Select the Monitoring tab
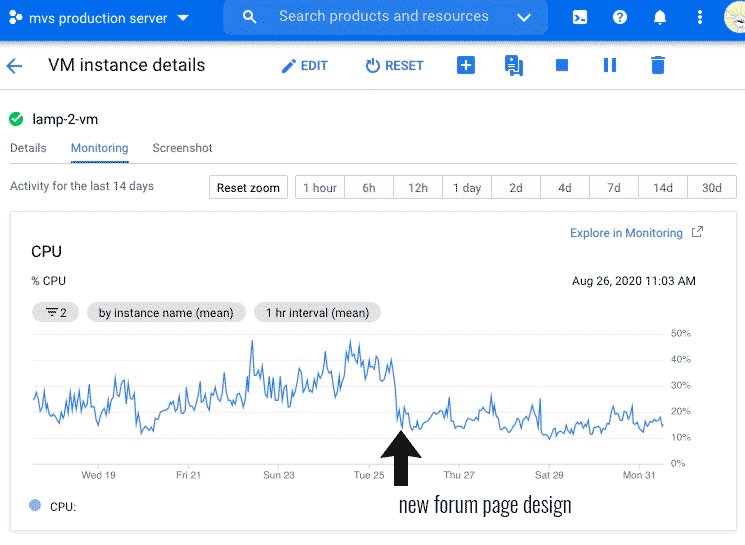The width and height of the screenshot is (745, 545). pos(99,148)
